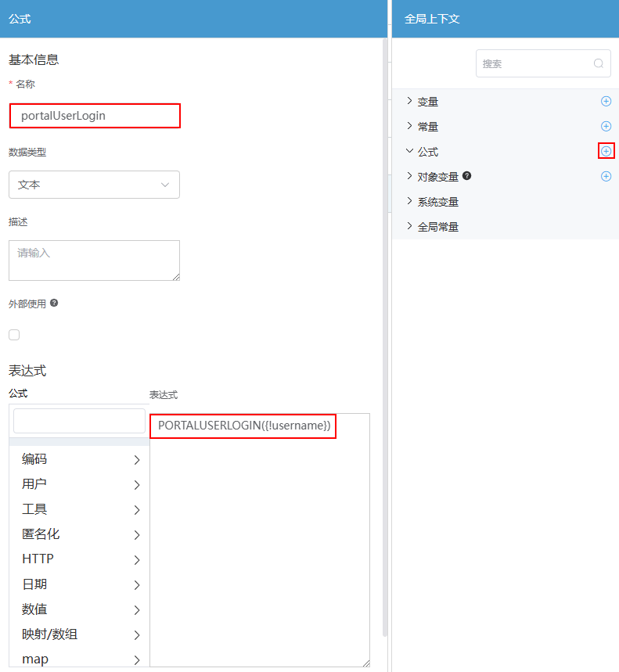Collapse the 公式 tree node
The width and height of the screenshot is (619, 672).
pos(409,151)
